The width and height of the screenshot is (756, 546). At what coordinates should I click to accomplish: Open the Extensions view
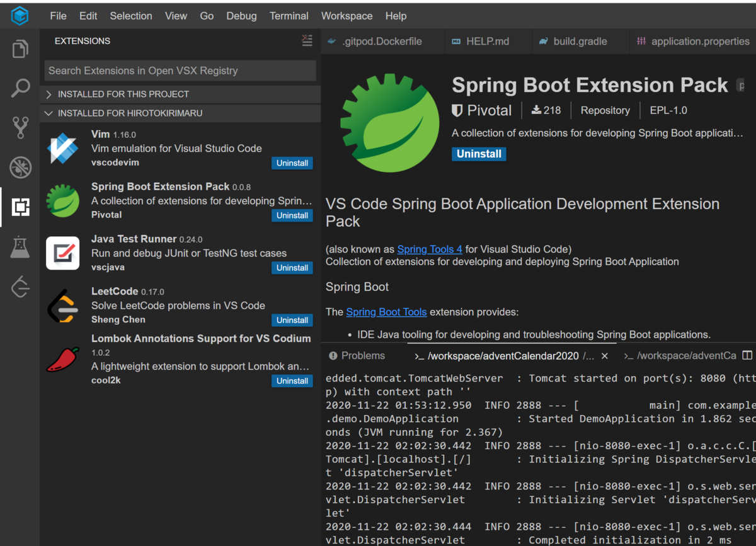coord(20,207)
